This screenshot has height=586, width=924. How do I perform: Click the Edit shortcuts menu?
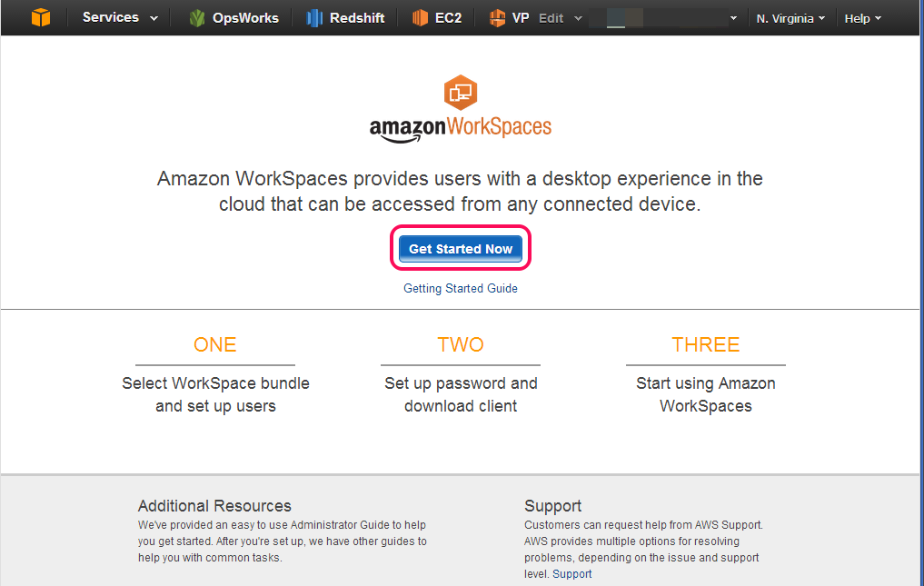coord(561,18)
